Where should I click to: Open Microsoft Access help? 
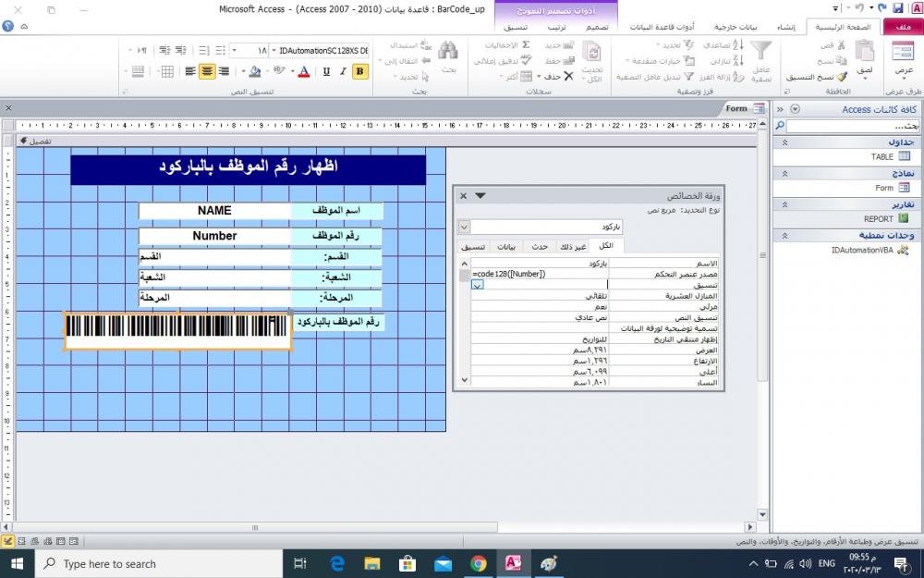7,26
